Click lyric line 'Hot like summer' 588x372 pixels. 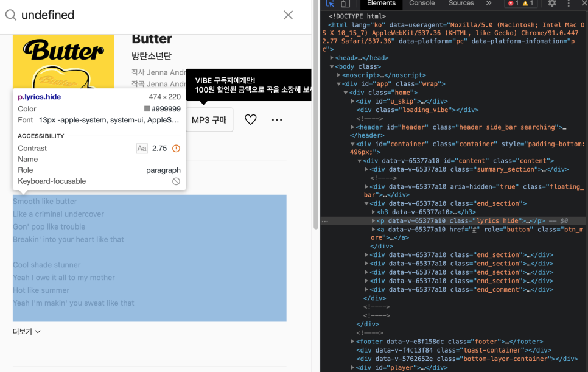point(41,290)
